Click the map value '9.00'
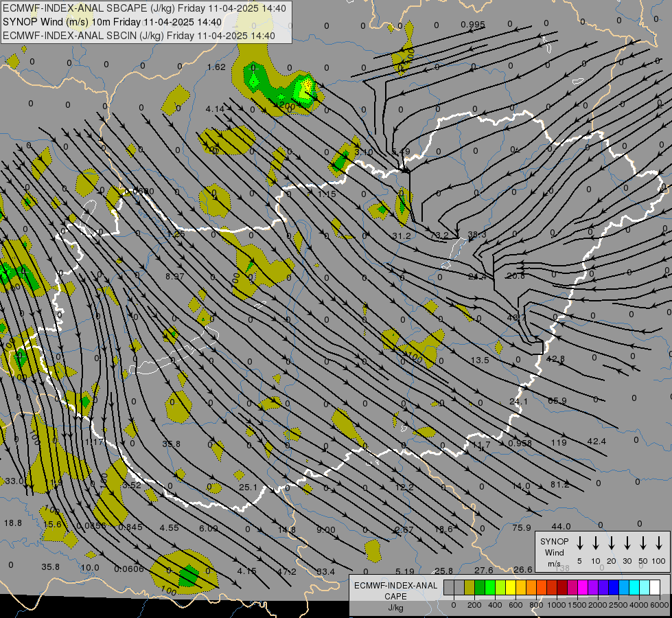Viewport: 672px width, 618px height. pos(326,529)
